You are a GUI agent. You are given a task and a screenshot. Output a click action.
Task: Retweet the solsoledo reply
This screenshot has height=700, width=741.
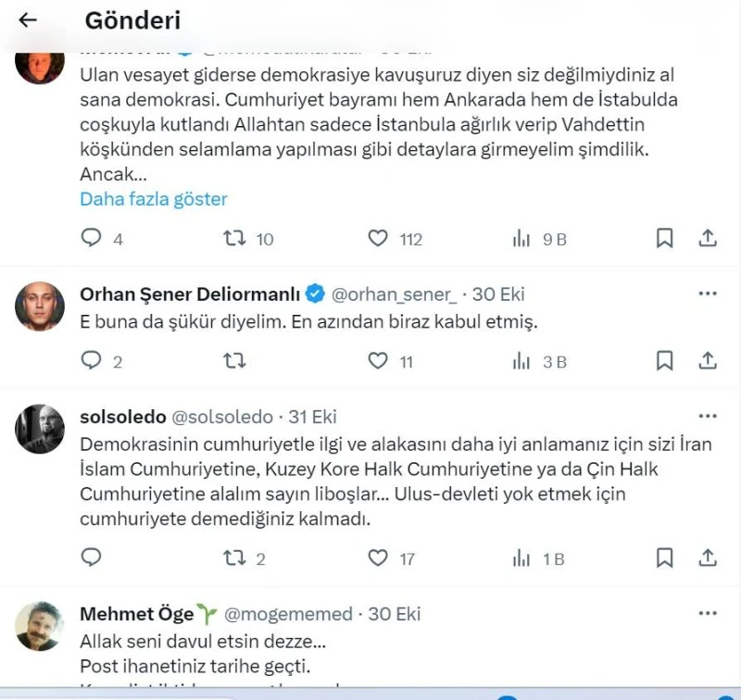point(234,557)
